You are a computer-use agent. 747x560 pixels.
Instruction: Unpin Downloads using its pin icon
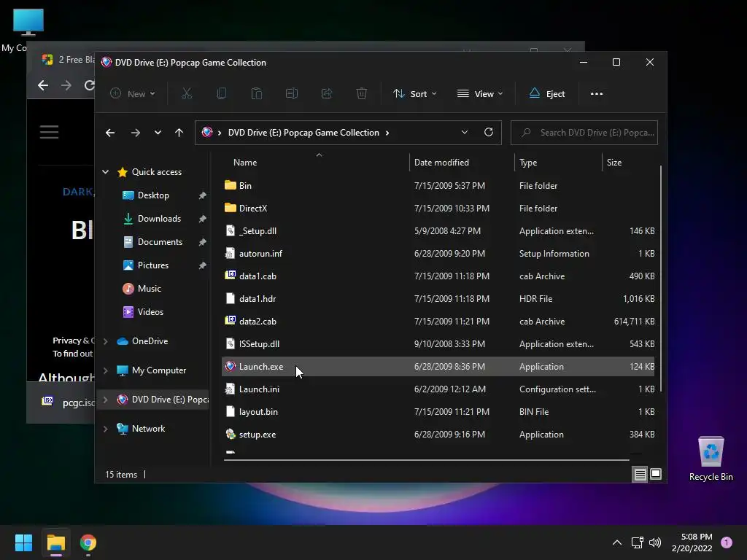point(203,219)
